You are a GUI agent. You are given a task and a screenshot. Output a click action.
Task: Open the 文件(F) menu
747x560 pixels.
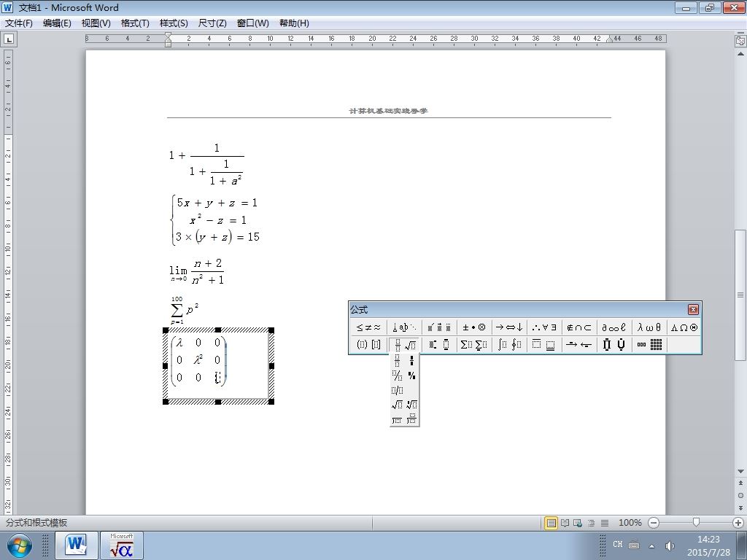click(x=18, y=23)
